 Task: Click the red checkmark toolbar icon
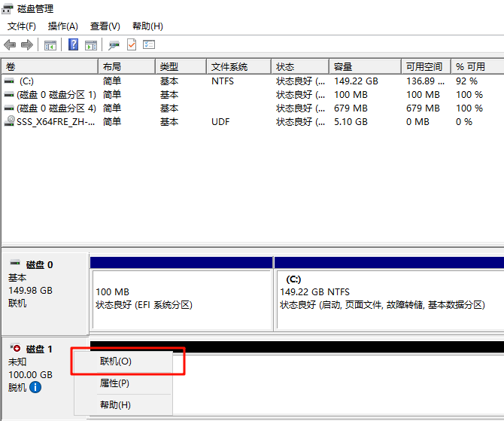(x=132, y=45)
